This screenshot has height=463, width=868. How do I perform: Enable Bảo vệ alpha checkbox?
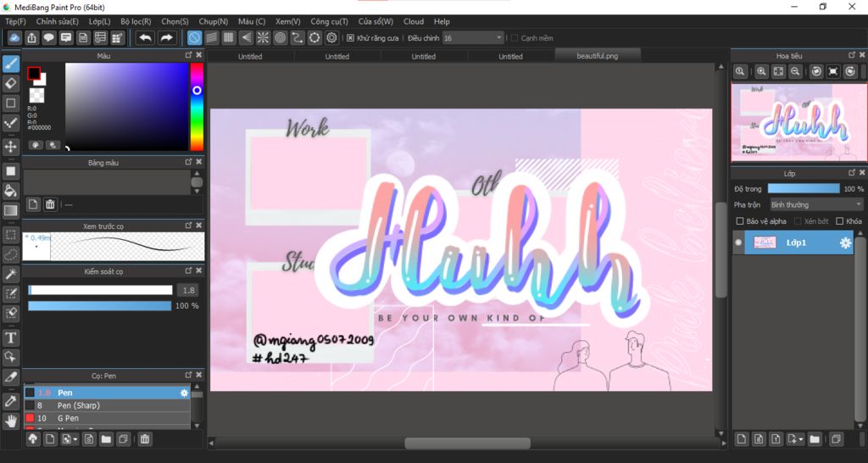point(739,221)
